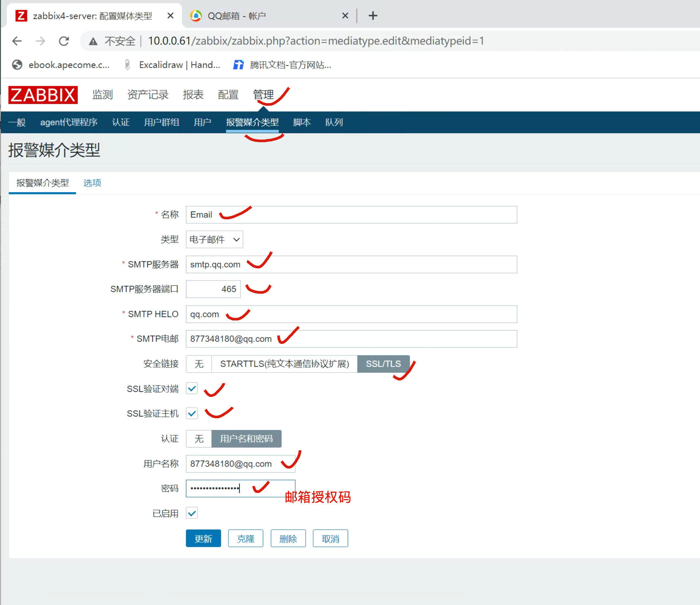Click the 克隆 button
The width and height of the screenshot is (700, 605).
point(245,538)
